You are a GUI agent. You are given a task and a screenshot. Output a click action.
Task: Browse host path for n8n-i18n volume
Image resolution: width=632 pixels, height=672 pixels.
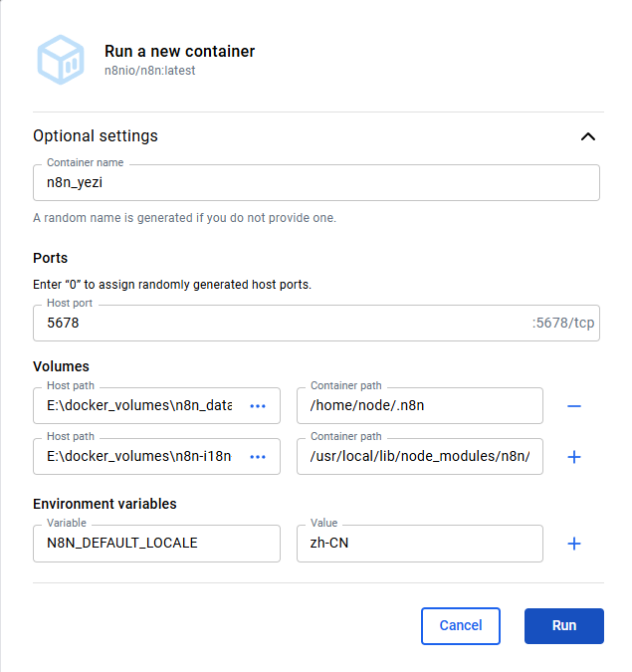(258, 457)
